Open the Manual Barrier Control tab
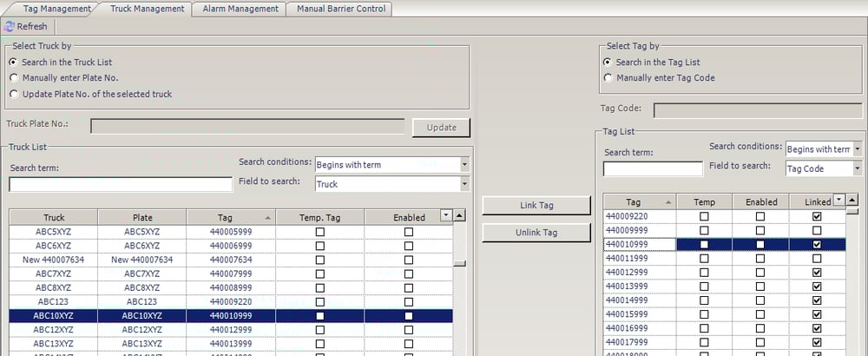868x356 pixels. (341, 9)
